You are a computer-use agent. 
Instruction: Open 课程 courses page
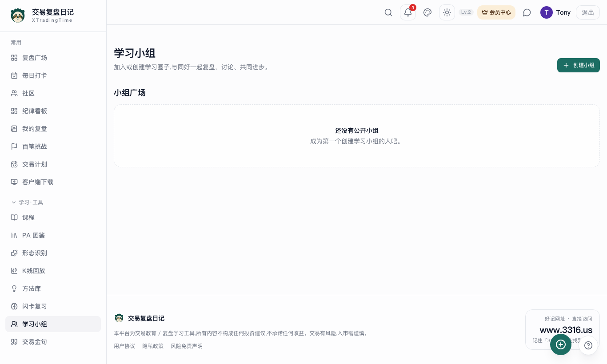click(x=53, y=218)
